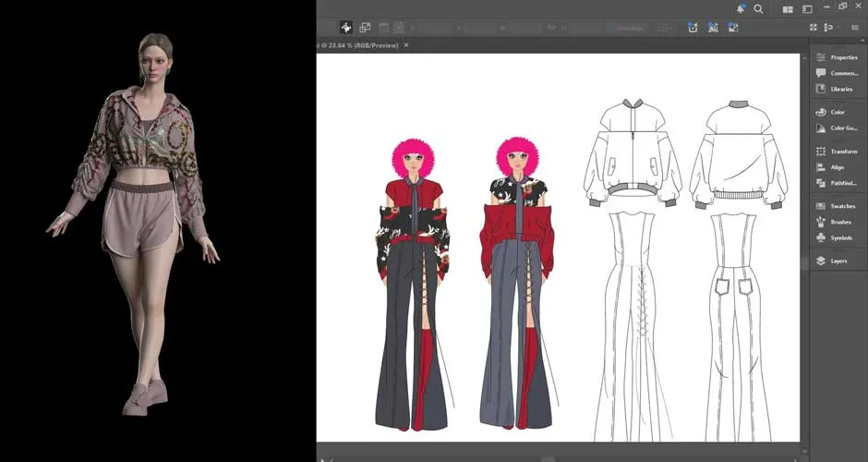Select the document tab '23.64 % (RGB/Preview)'
Image resolution: width=868 pixels, height=462 pixels.
click(363, 45)
